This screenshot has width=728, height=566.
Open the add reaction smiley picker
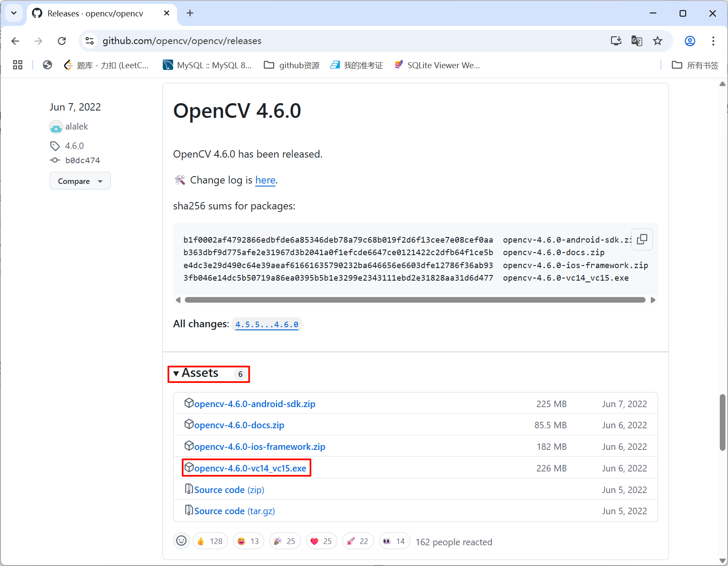click(182, 541)
